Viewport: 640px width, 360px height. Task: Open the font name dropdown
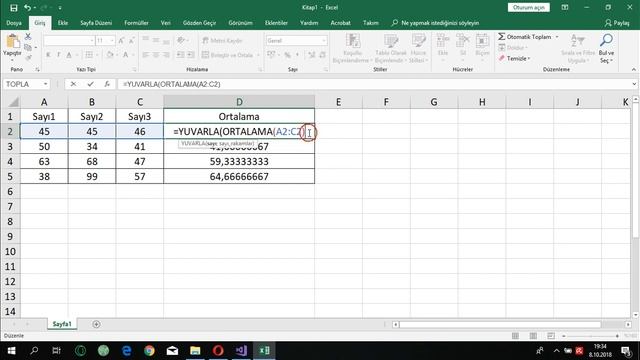click(91, 40)
